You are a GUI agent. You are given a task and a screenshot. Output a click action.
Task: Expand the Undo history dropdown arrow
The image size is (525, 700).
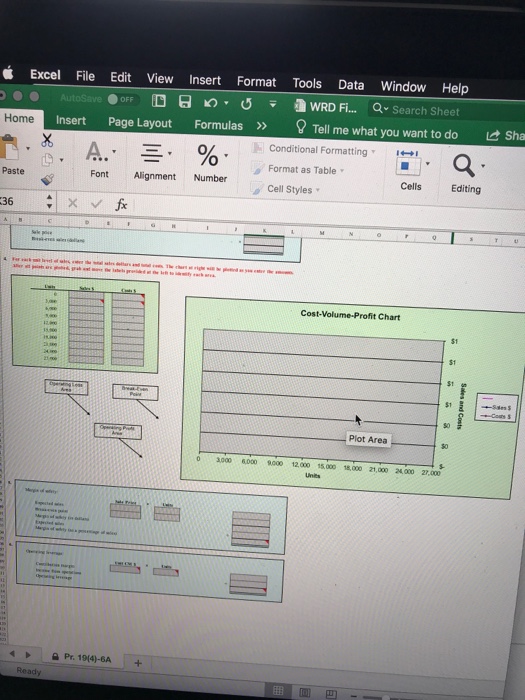click(x=226, y=103)
